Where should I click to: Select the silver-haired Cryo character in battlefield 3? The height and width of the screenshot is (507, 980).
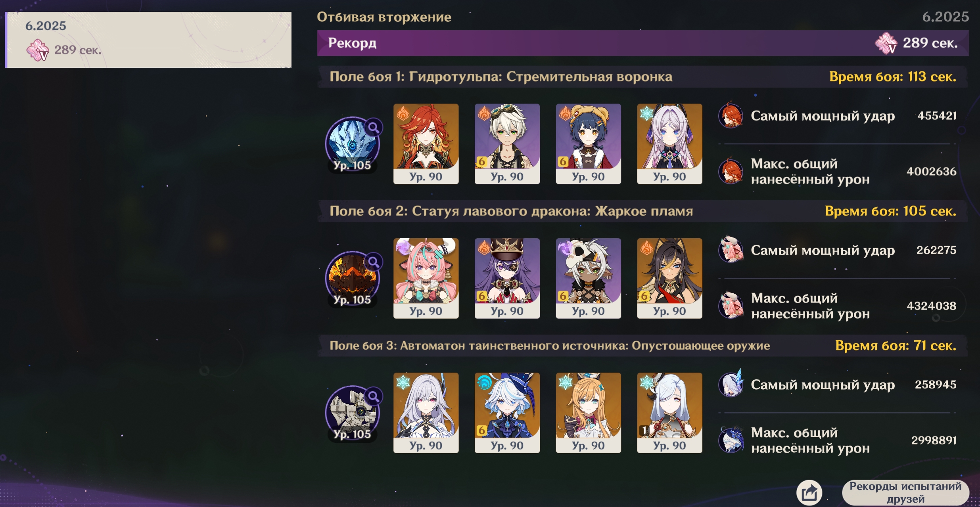coord(426,413)
